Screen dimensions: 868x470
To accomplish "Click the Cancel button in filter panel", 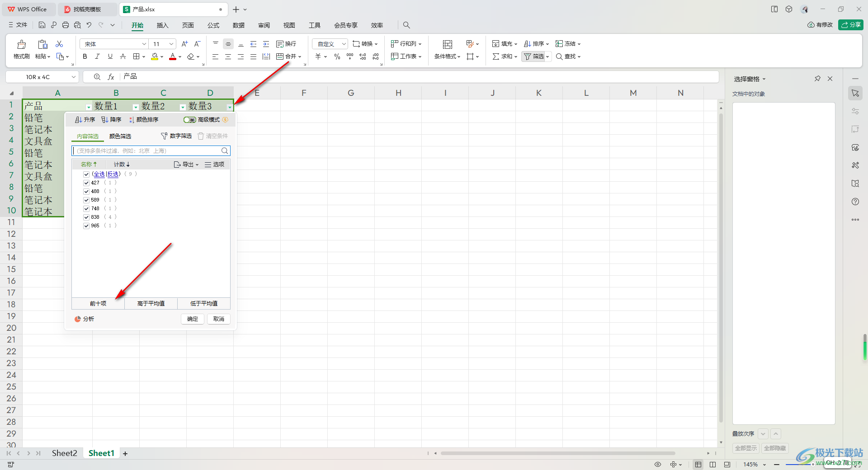I will pos(219,319).
